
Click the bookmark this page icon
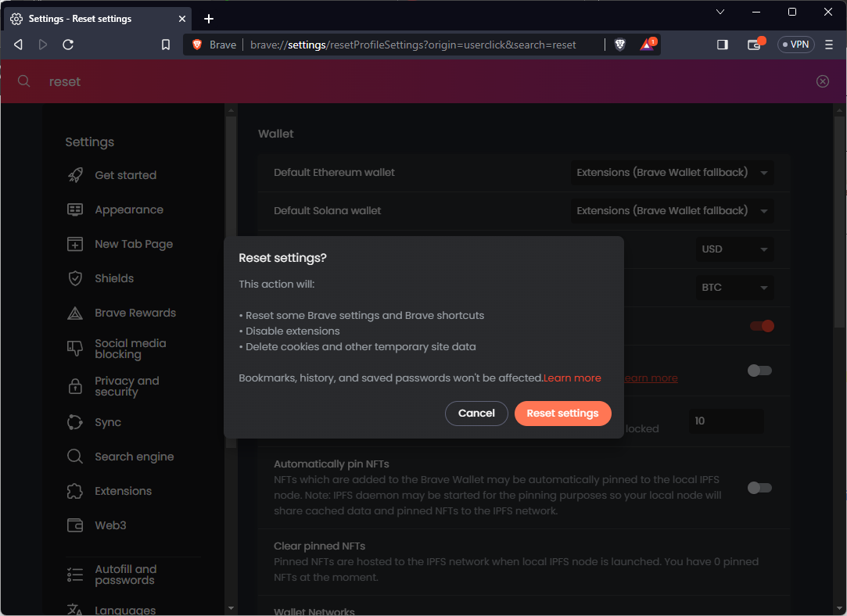coord(166,45)
